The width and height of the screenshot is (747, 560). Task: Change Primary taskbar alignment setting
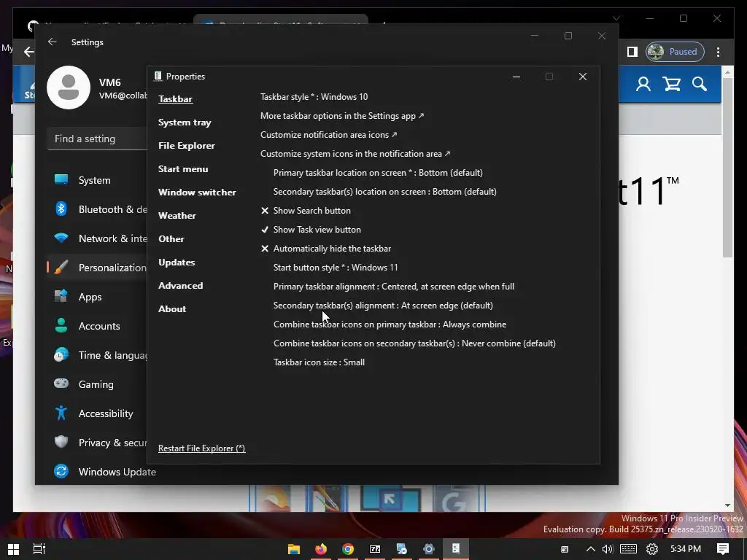393,286
